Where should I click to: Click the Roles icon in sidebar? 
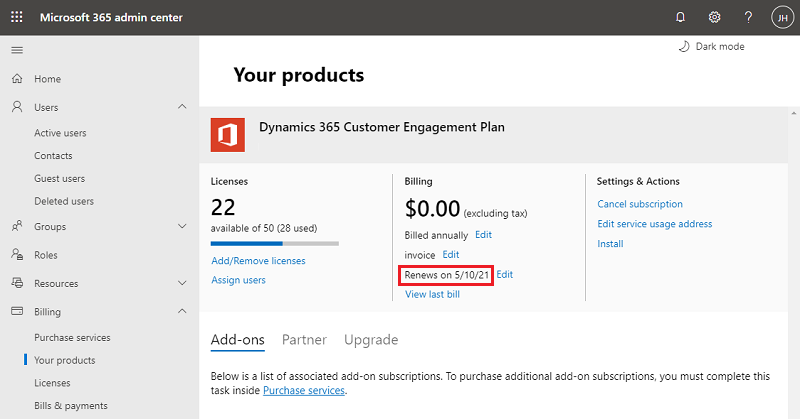coord(17,255)
